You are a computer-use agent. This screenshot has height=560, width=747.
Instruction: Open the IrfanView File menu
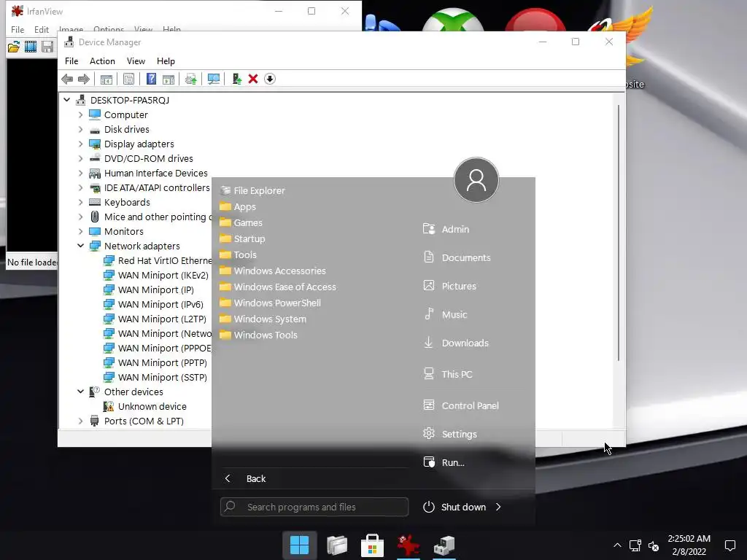[x=18, y=29]
